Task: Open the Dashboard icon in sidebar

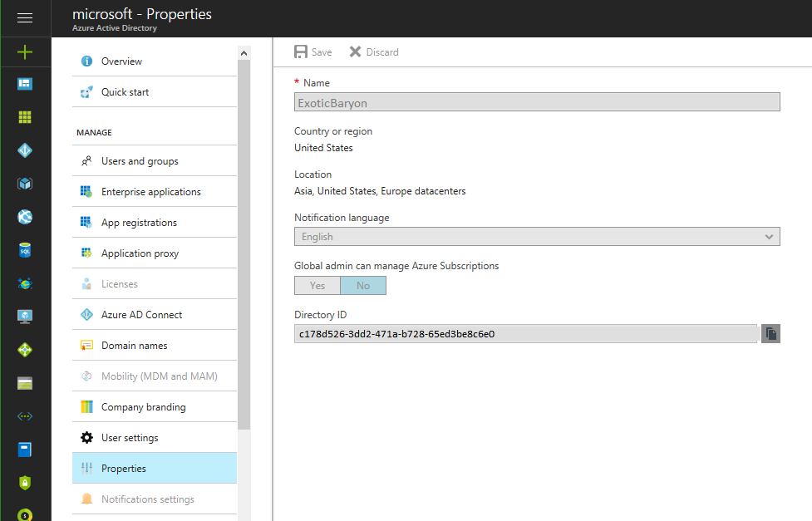Action: point(25,84)
